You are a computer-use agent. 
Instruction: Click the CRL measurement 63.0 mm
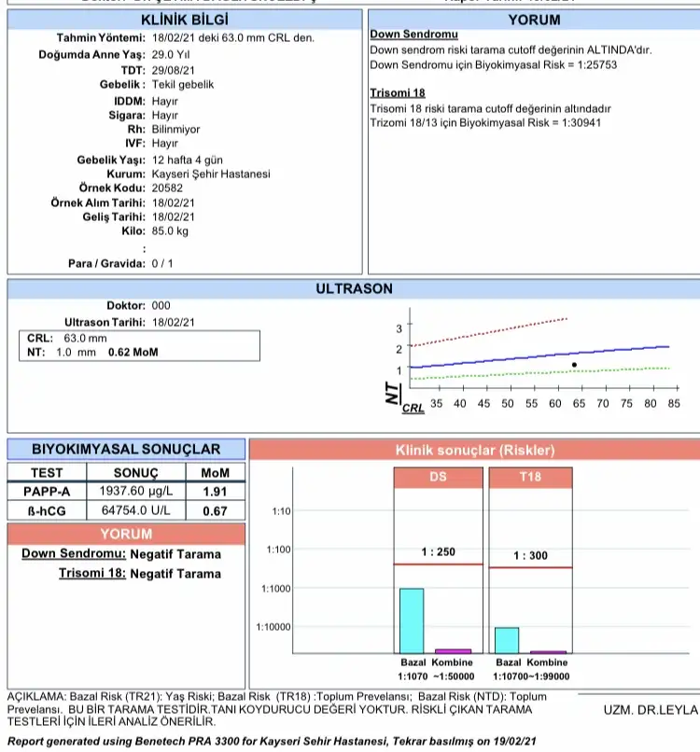pos(86,338)
